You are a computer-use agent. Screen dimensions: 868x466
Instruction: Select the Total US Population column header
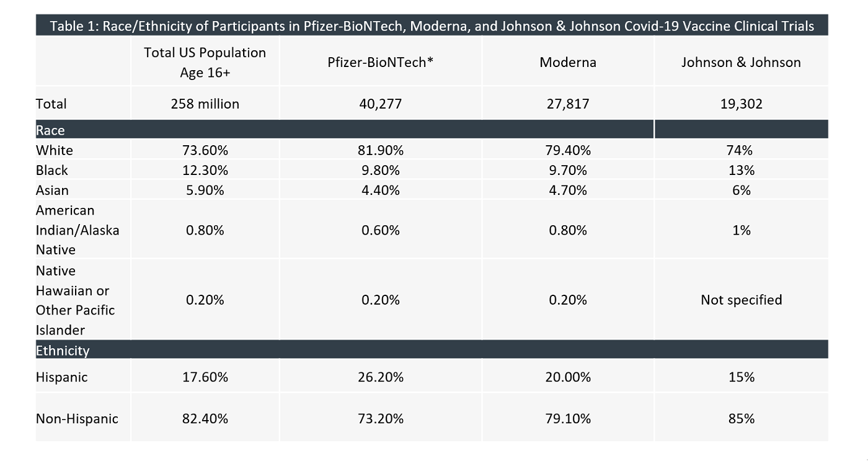click(205, 62)
